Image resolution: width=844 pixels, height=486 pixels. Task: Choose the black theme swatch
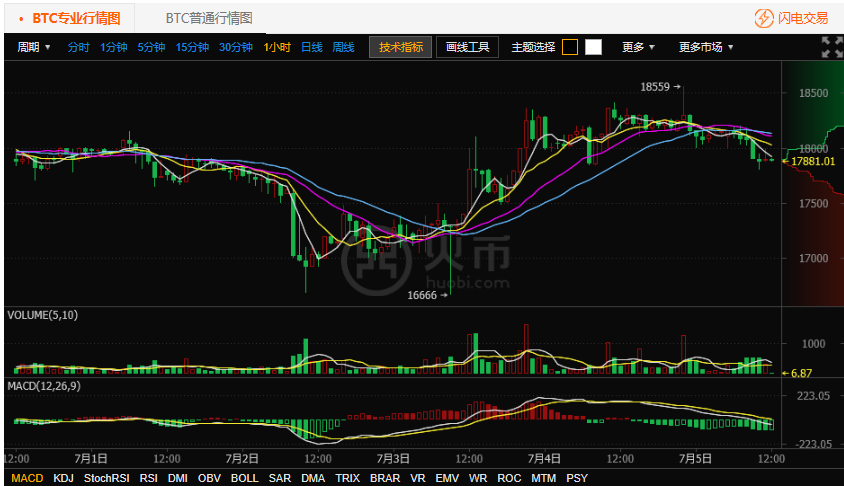(569, 47)
